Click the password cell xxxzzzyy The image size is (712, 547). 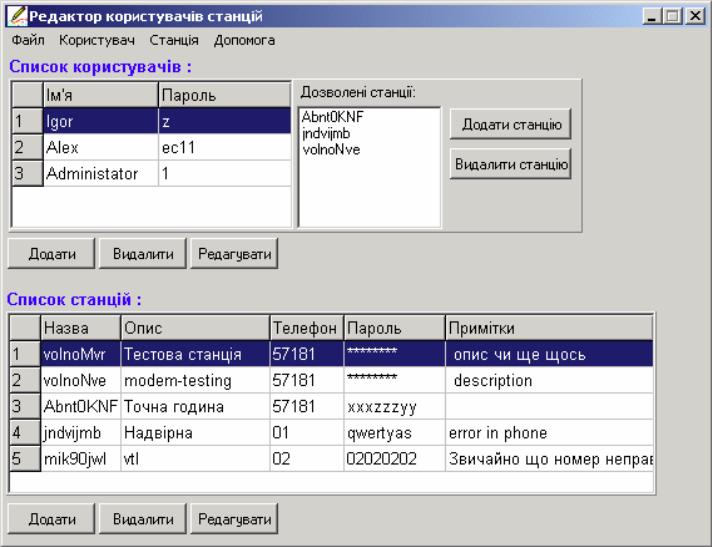click(x=394, y=406)
